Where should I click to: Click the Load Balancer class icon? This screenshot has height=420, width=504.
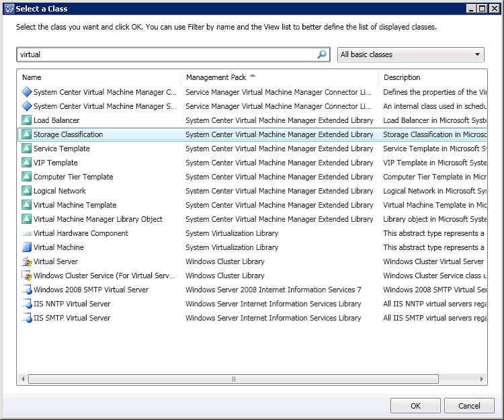click(27, 120)
